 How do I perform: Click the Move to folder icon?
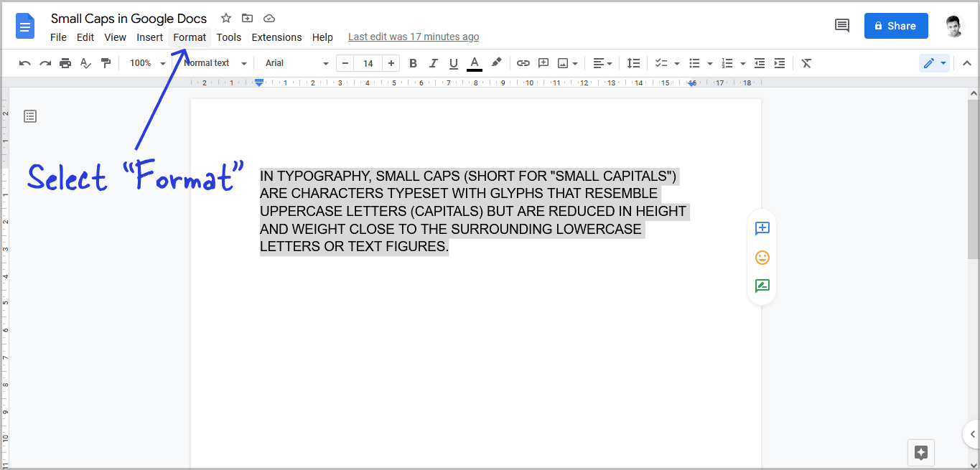[x=248, y=19]
